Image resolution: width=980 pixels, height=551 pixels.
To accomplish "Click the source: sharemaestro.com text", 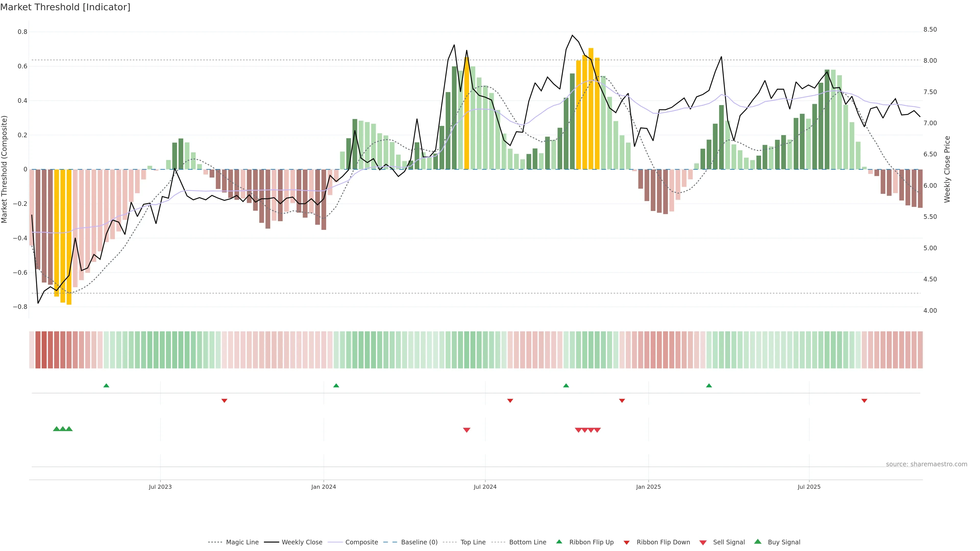I will tap(926, 464).
